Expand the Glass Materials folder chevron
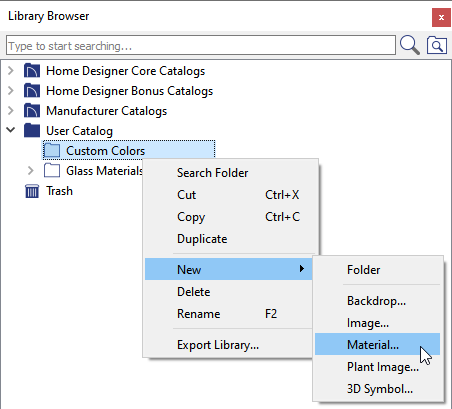 31,171
